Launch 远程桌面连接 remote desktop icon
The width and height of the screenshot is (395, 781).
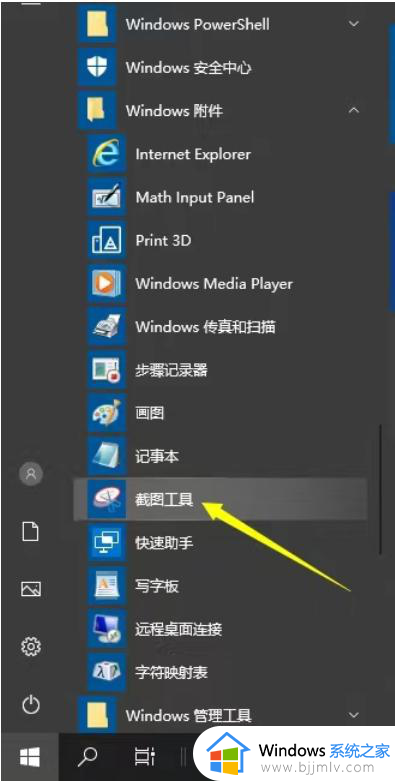pos(106,629)
